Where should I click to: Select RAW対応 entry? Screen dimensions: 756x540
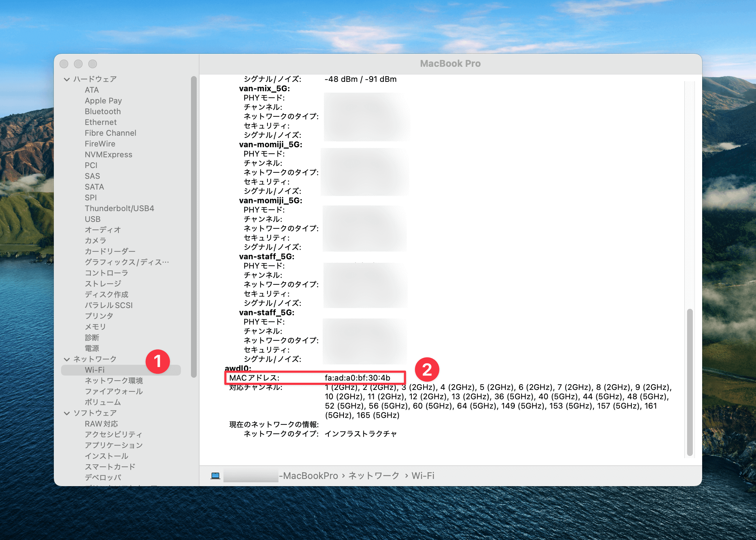coord(101,424)
